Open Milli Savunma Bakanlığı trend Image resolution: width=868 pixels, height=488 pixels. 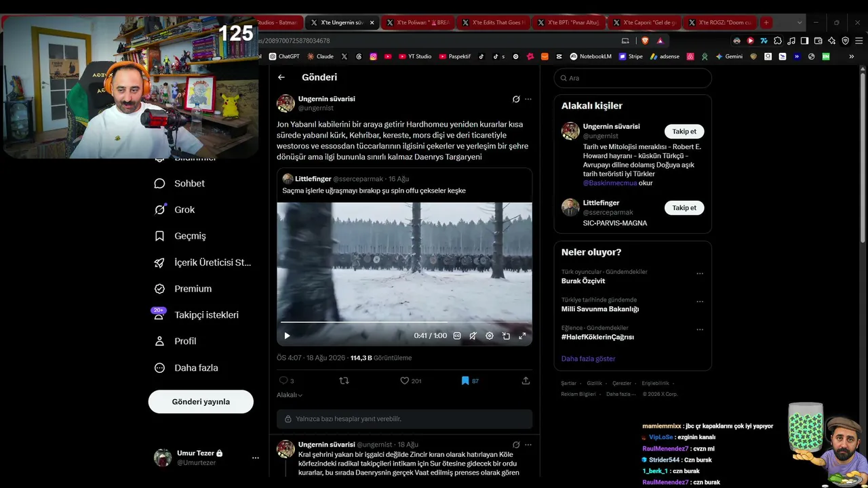tap(600, 309)
